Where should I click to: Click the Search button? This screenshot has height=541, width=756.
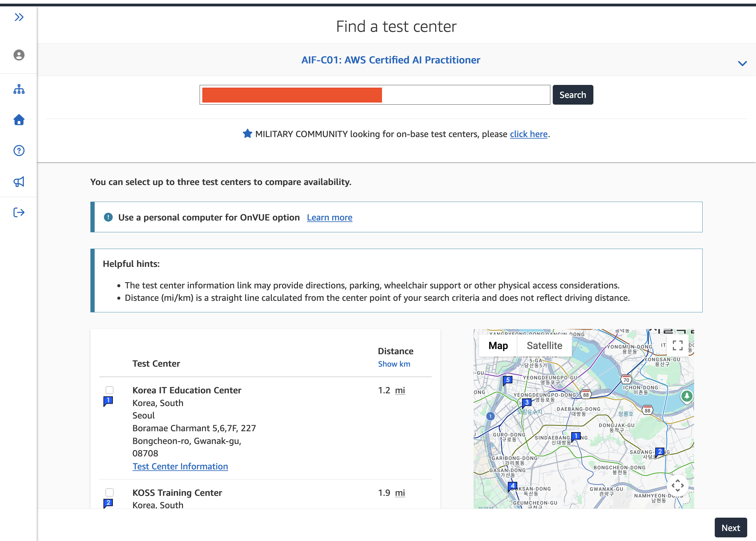coord(573,95)
